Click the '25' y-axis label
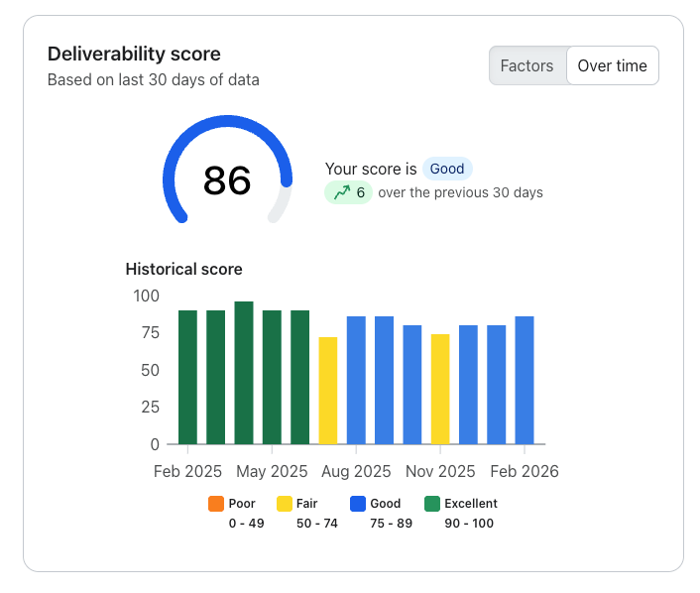Image resolution: width=700 pixels, height=593 pixels. click(x=150, y=408)
